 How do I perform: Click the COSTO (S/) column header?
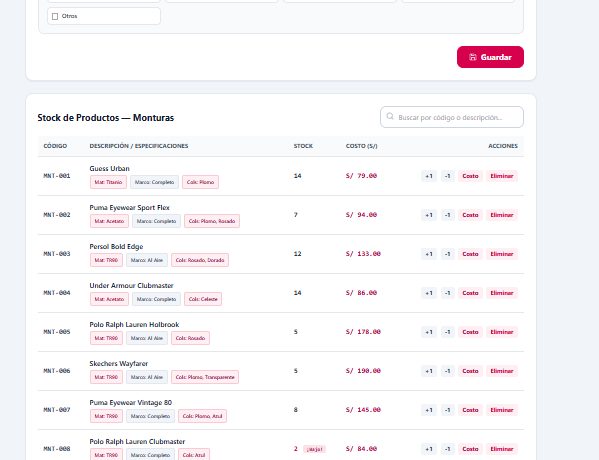tap(361, 146)
